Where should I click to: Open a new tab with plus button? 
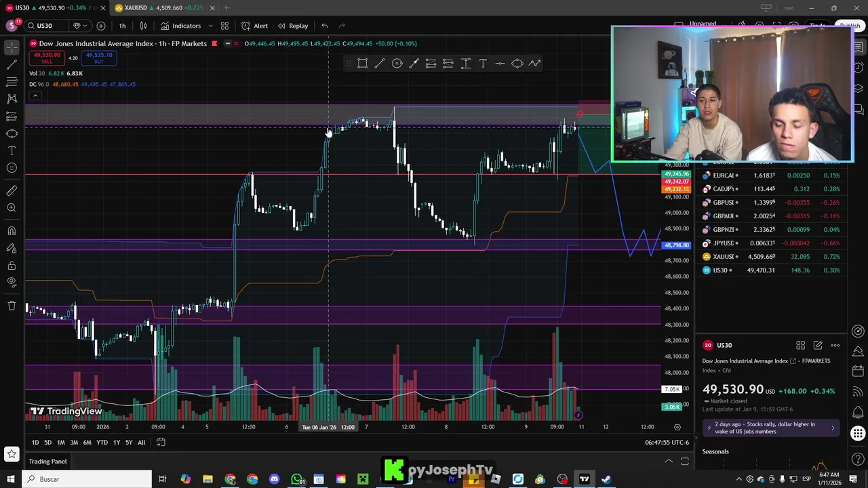coord(226,8)
